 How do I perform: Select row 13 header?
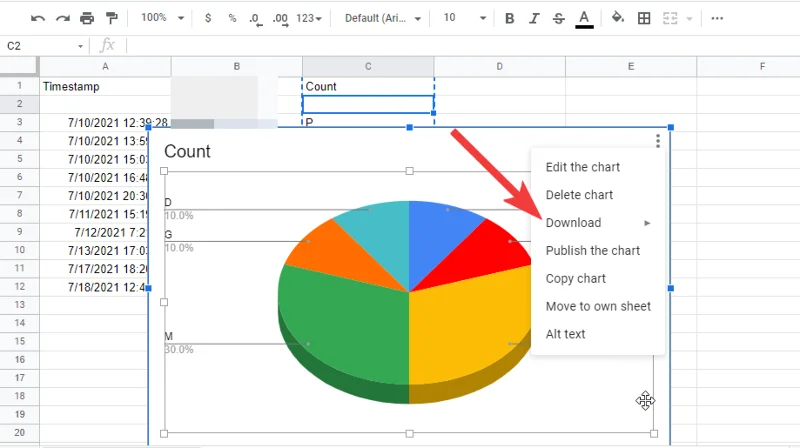[x=19, y=305]
